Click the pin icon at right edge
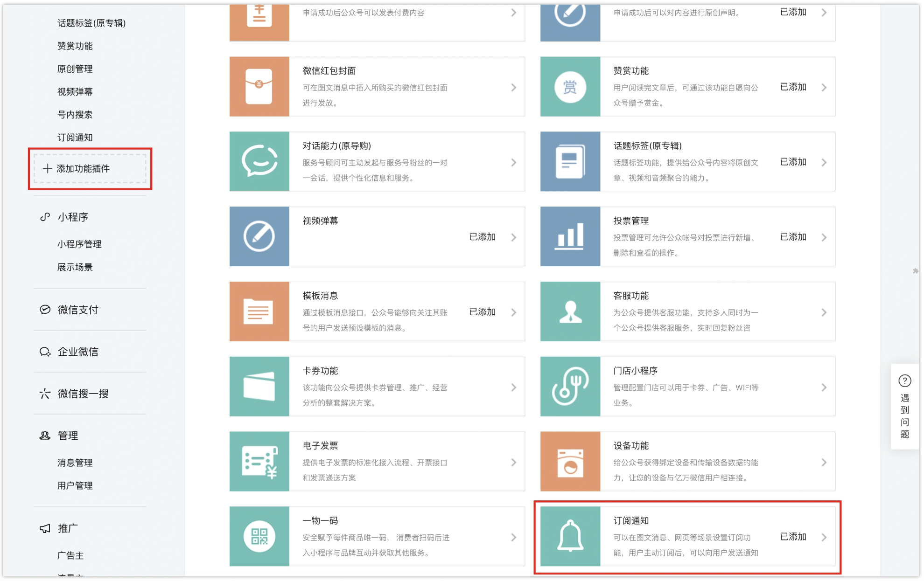Screen dimensions: 924x581 916,271
